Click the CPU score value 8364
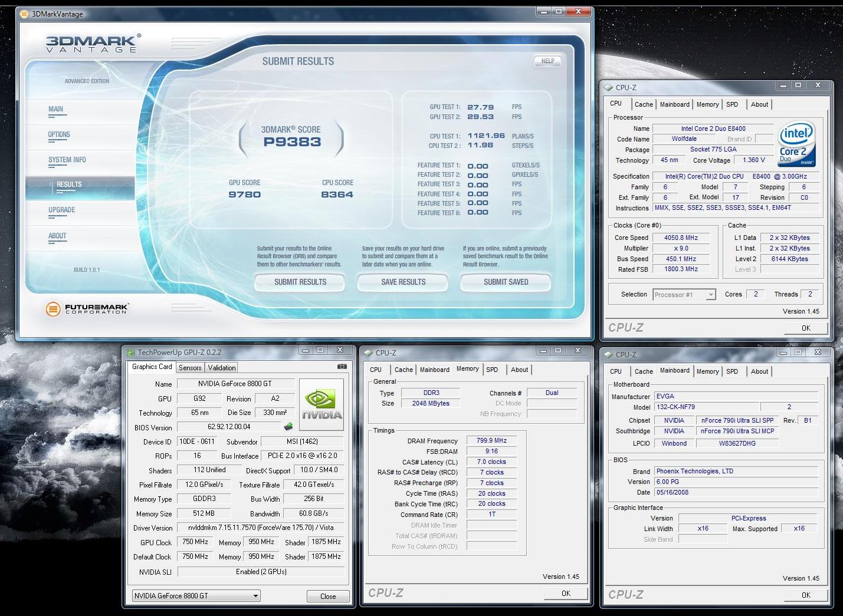The image size is (843, 616). point(337,195)
